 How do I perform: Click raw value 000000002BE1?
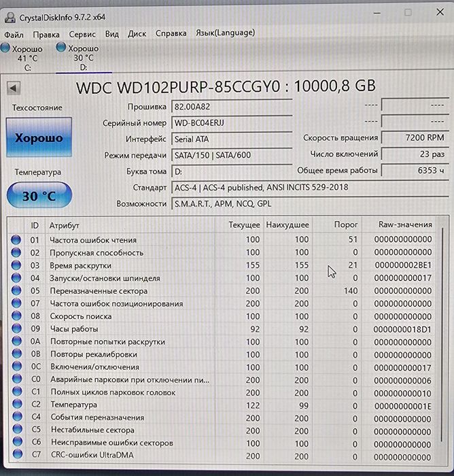pos(403,265)
